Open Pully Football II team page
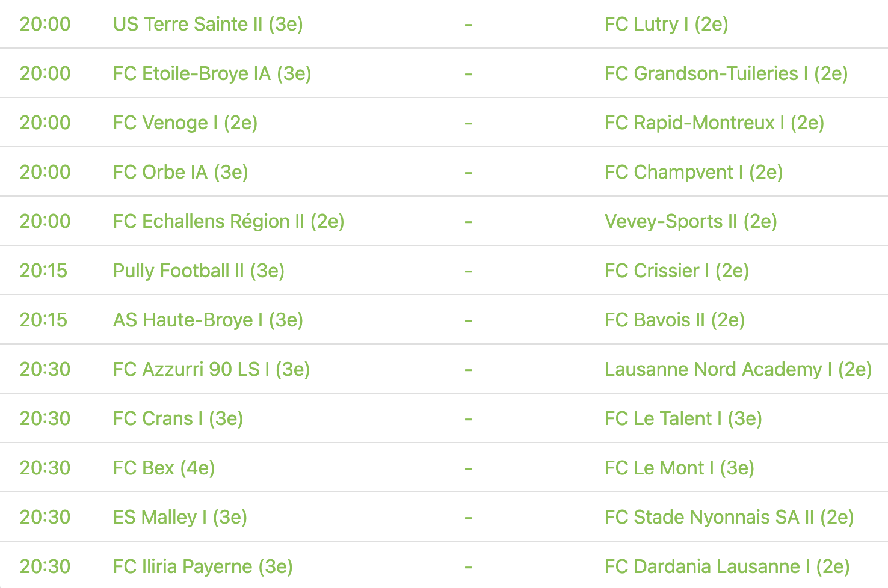 [x=199, y=271]
